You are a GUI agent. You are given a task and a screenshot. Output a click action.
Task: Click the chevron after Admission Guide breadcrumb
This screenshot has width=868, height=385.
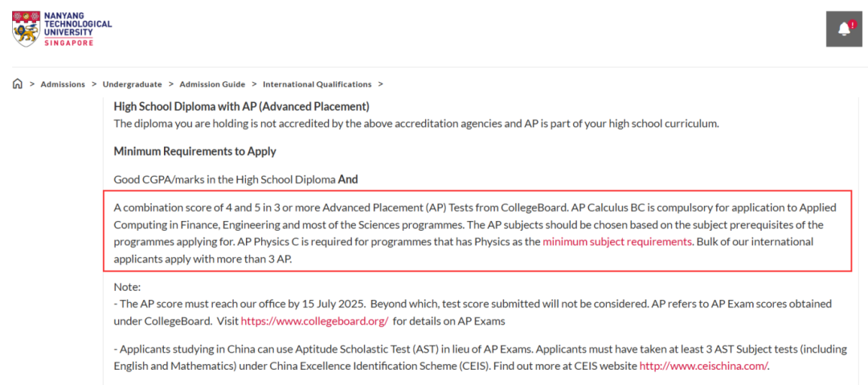(x=254, y=84)
